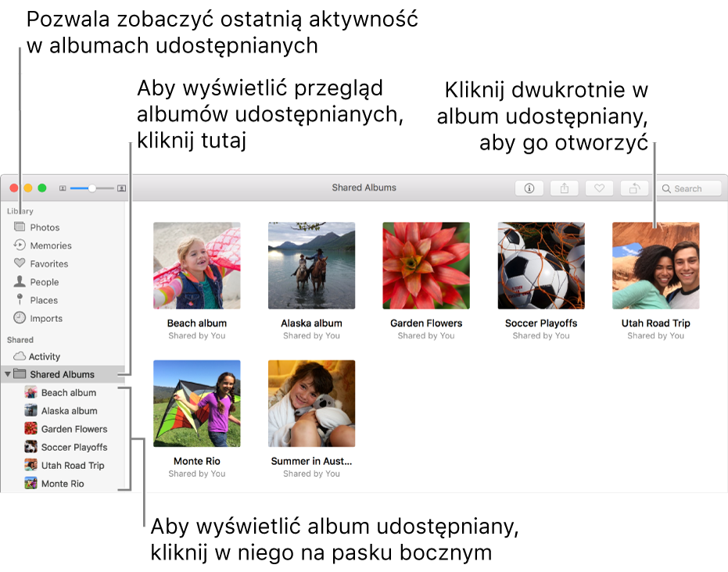Screen dimensions: 728x572
Task: Click the Soccer Playoffs thumbnail
Action: 541,266
